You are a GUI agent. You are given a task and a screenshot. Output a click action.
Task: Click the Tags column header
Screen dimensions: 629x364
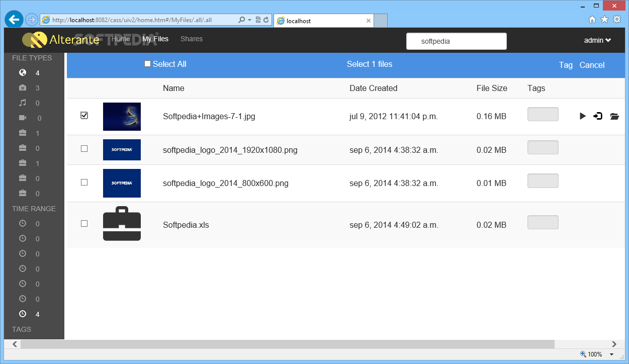click(536, 88)
